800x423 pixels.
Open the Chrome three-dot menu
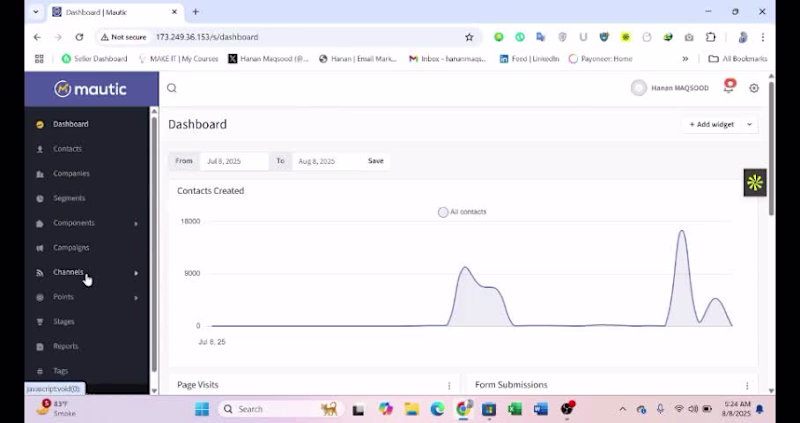[x=763, y=37]
